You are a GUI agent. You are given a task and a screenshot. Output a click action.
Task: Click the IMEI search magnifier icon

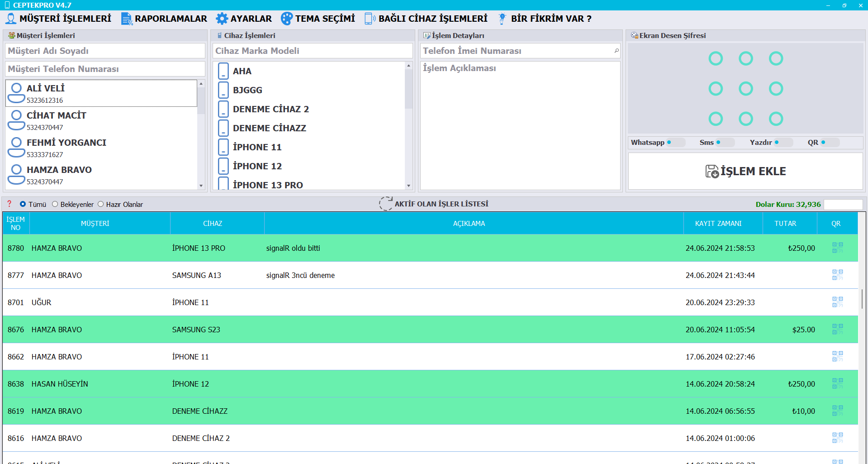616,51
